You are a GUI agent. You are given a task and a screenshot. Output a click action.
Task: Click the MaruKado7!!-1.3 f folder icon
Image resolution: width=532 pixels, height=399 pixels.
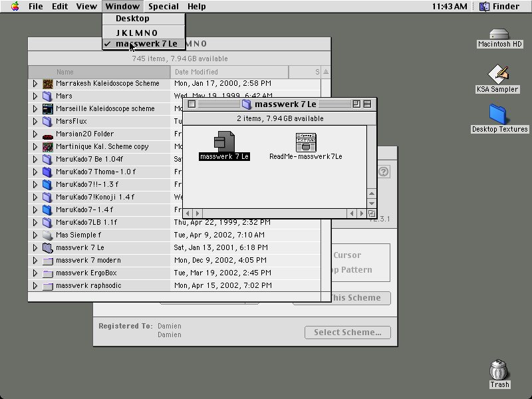(48, 185)
